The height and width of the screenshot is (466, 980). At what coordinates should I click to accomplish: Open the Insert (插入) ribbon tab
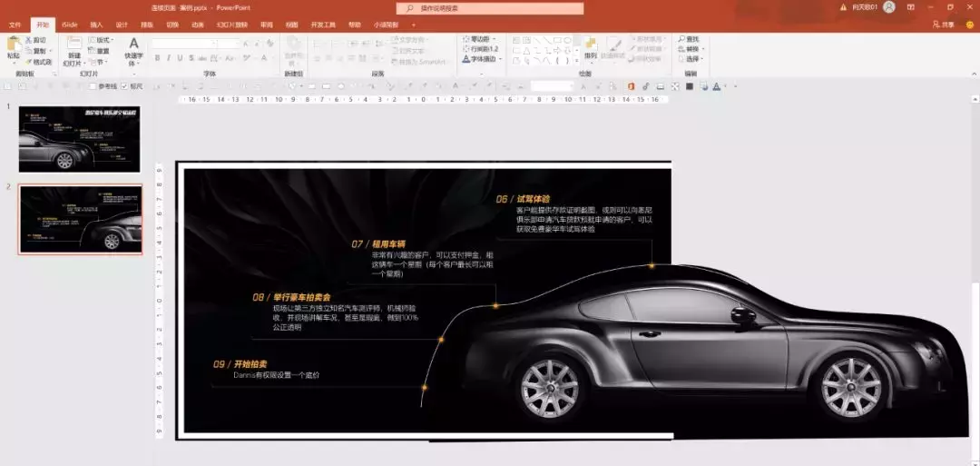click(x=96, y=25)
